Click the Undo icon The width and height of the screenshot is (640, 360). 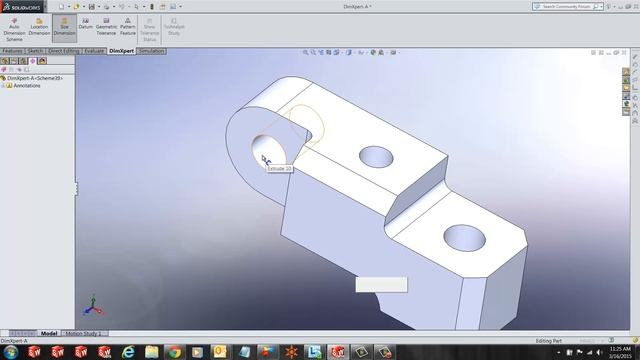(122, 7)
